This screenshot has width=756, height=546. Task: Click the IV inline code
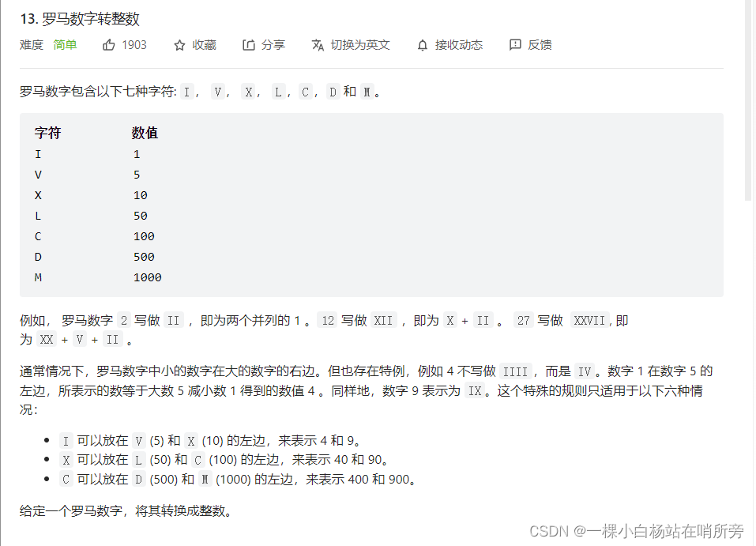pos(585,371)
